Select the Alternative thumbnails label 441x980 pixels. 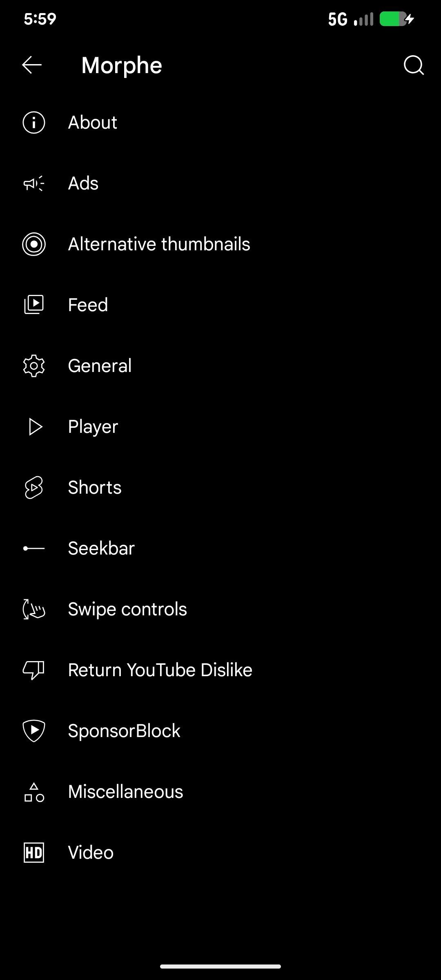pos(159,244)
